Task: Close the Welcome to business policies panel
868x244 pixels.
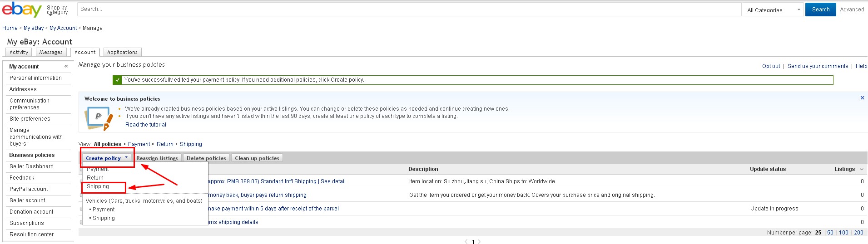Action: pos(862,98)
